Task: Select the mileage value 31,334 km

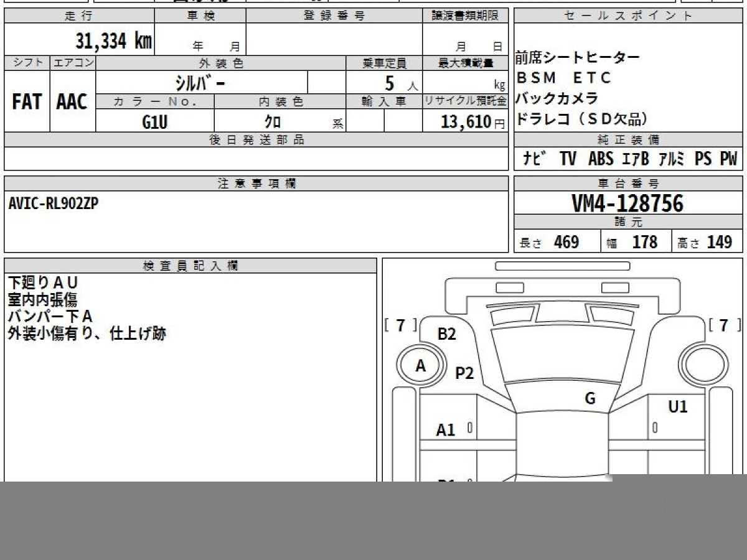Action: click(x=113, y=41)
